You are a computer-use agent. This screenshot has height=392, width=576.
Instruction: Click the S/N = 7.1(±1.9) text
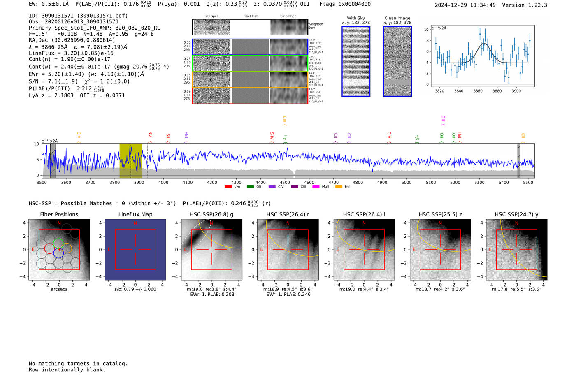coord(53,81)
